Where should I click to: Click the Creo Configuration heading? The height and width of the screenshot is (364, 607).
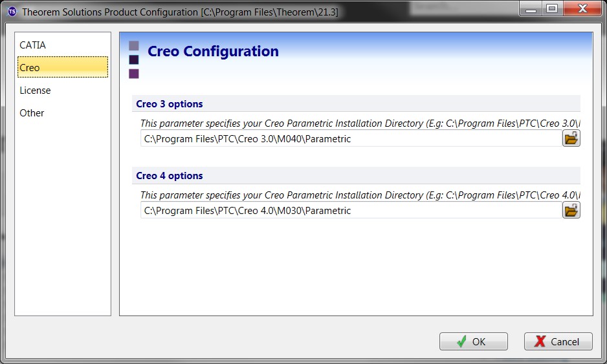(213, 52)
